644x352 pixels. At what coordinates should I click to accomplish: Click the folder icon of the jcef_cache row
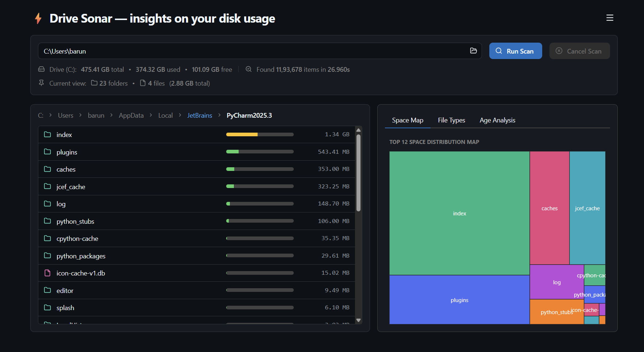coord(47,186)
